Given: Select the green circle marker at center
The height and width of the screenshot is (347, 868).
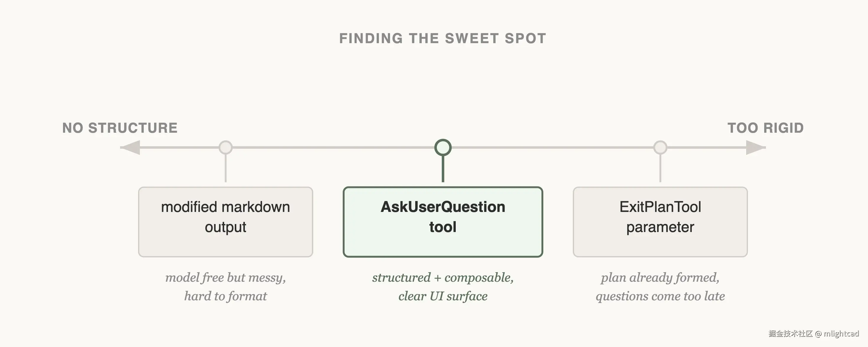Looking at the screenshot, I should pyautogui.click(x=443, y=147).
